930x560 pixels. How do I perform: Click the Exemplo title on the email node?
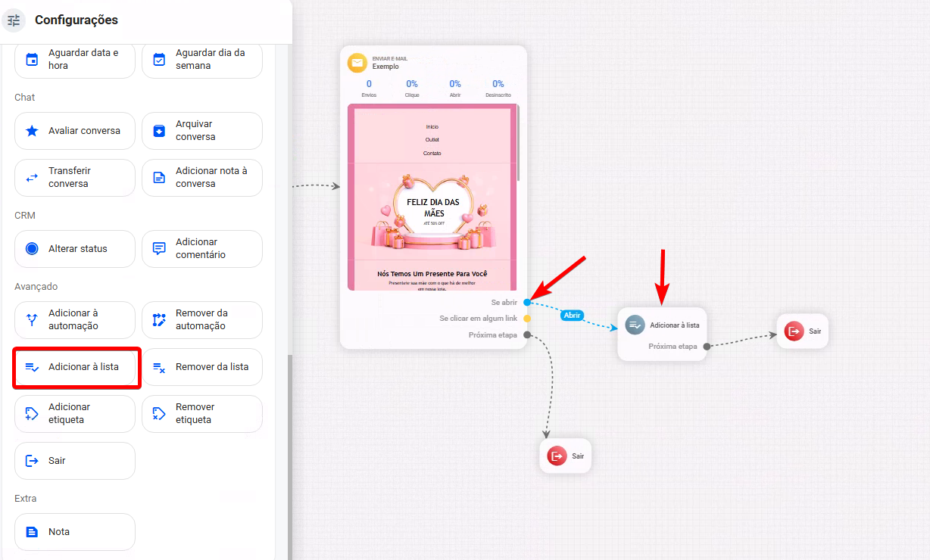click(385, 67)
